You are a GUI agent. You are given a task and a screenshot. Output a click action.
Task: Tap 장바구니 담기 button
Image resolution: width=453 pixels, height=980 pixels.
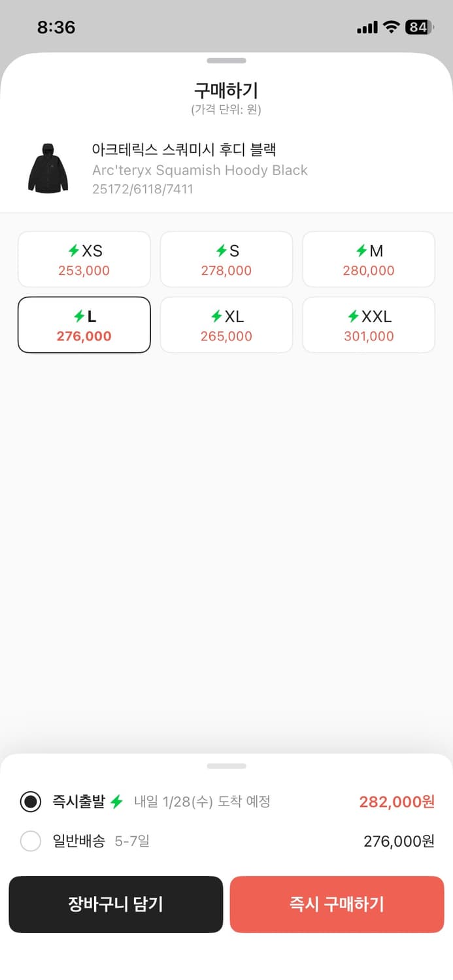click(116, 904)
